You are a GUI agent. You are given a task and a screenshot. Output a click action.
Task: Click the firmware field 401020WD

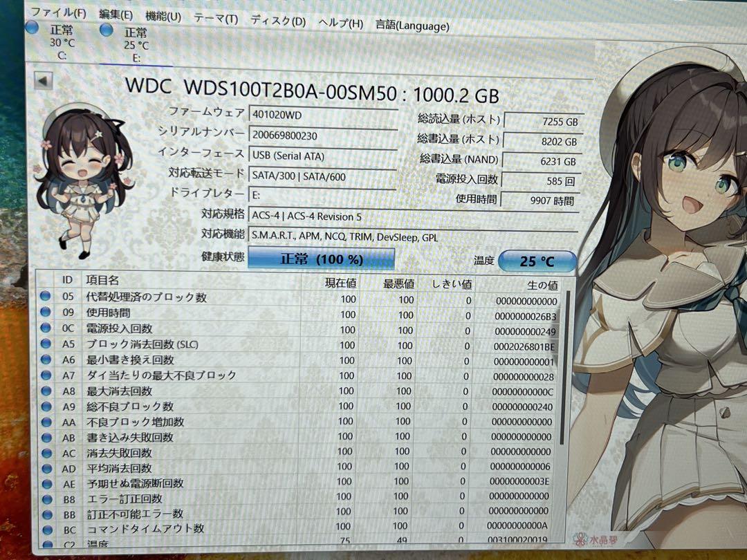pos(322,115)
